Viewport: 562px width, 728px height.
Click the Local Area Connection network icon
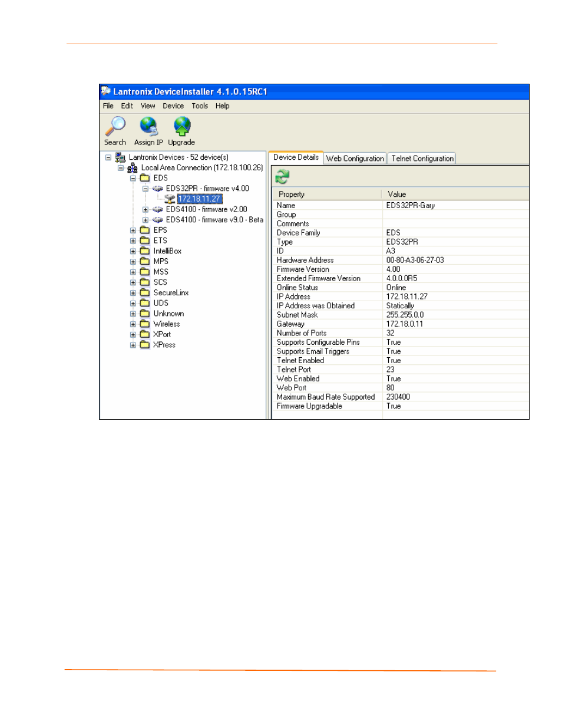(133, 168)
